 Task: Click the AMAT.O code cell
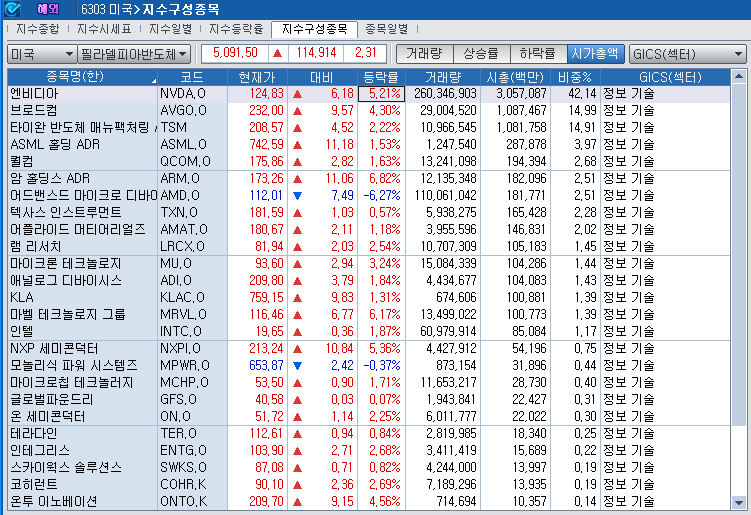192,229
